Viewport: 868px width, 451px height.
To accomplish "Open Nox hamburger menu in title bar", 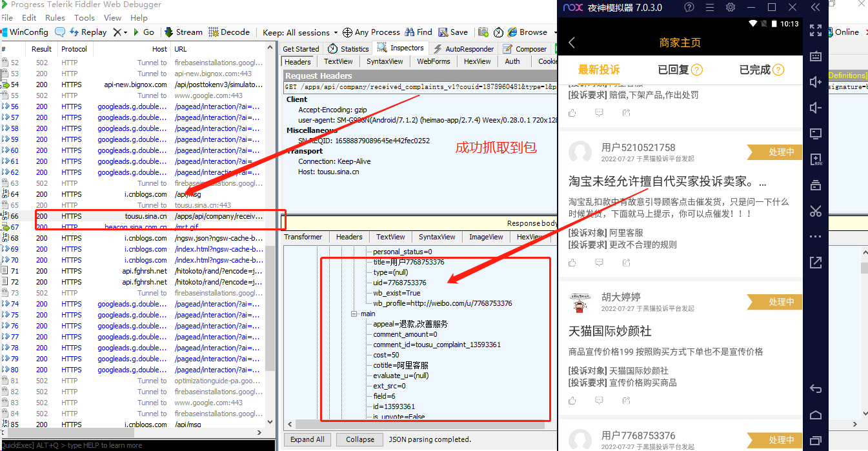I will pyautogui.click(x=710, y=8).
